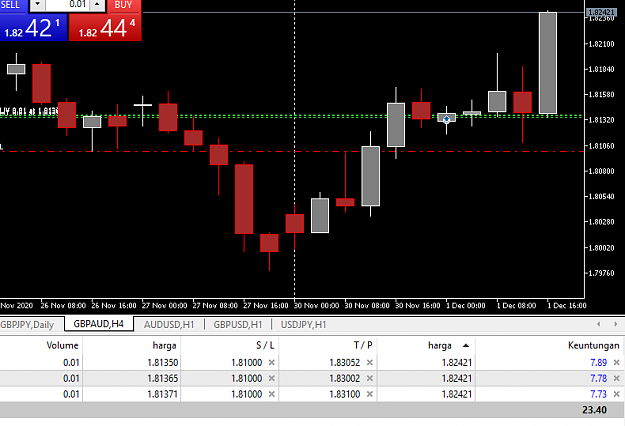The height and width of the screenshot is (426, 625).
Task: Increase lot volume with the up arrow
Action: pos(97,5)
